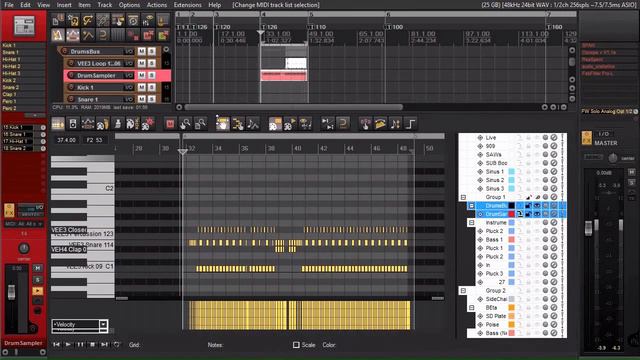Viewport: 640px width, 360px height.
Task: Open the Extensions menu
Action: point(187,5)
